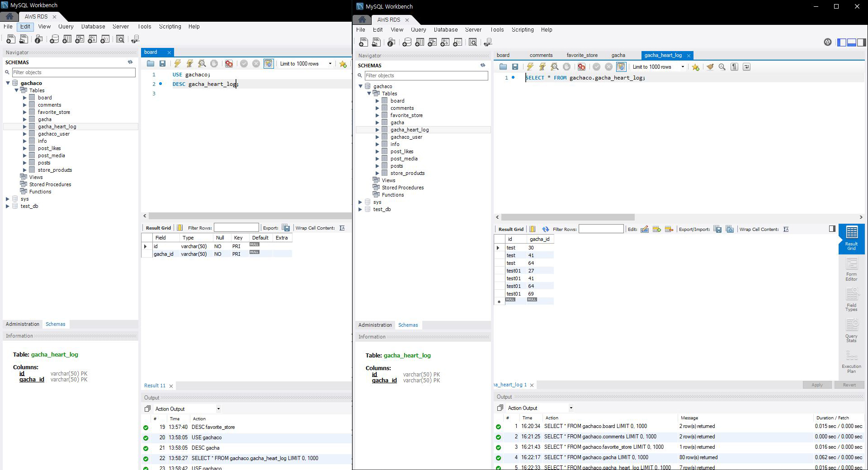The width and height of the screenshot is (868, 470).
Task: Select the Result Grid view button in the right window
Action: click(x=852, y=239)
